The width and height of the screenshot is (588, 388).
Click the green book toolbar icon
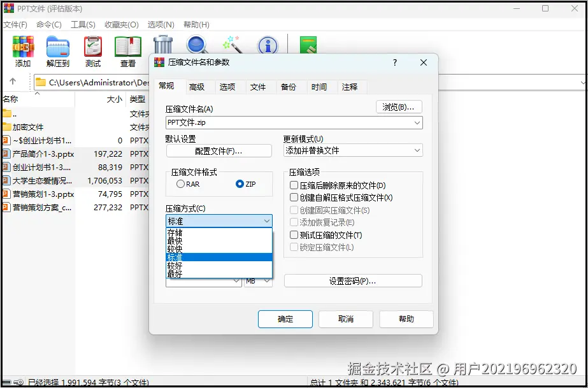[x=308, y=45]
